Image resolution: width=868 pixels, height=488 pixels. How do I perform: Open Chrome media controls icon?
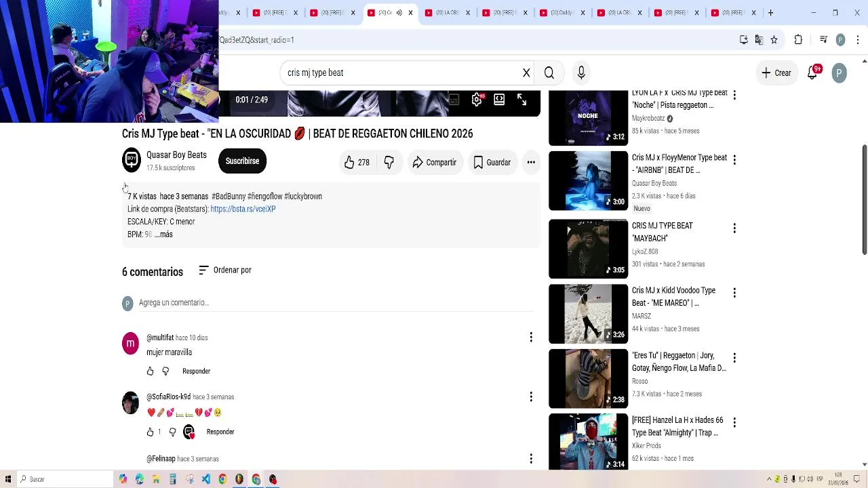823,40
